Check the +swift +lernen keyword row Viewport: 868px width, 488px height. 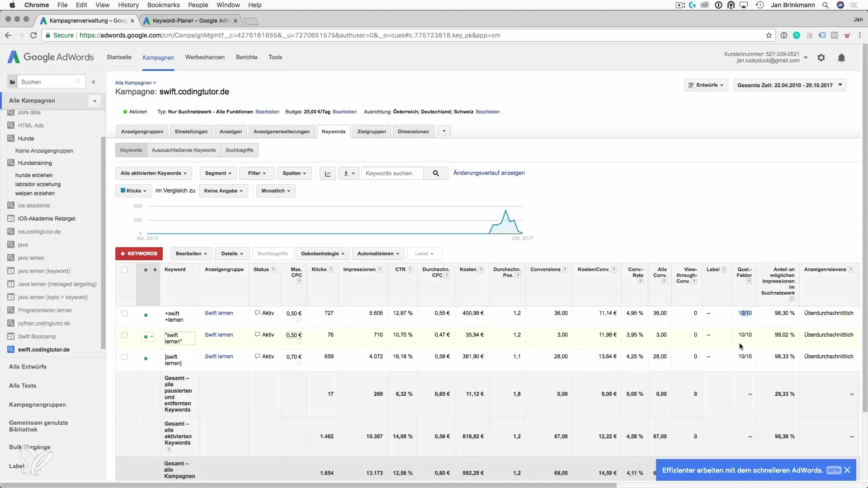[x=125, y=314]
